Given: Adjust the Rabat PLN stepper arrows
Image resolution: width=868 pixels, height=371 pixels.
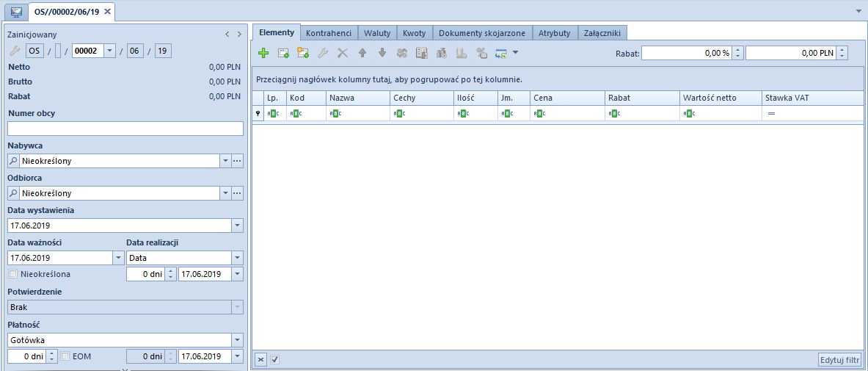Looking at the screenshot, I should pyautogui.click(x=842, y=54).
